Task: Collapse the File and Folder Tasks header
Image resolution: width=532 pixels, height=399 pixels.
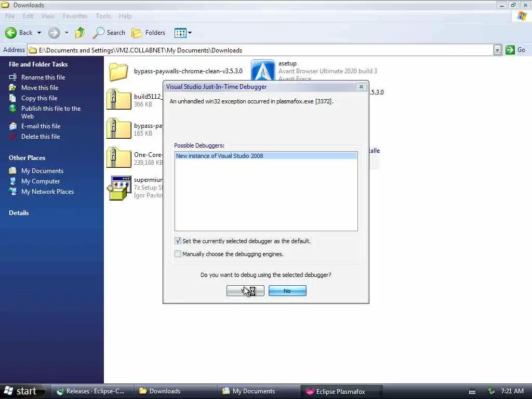Action: click(x=38, y=64)
